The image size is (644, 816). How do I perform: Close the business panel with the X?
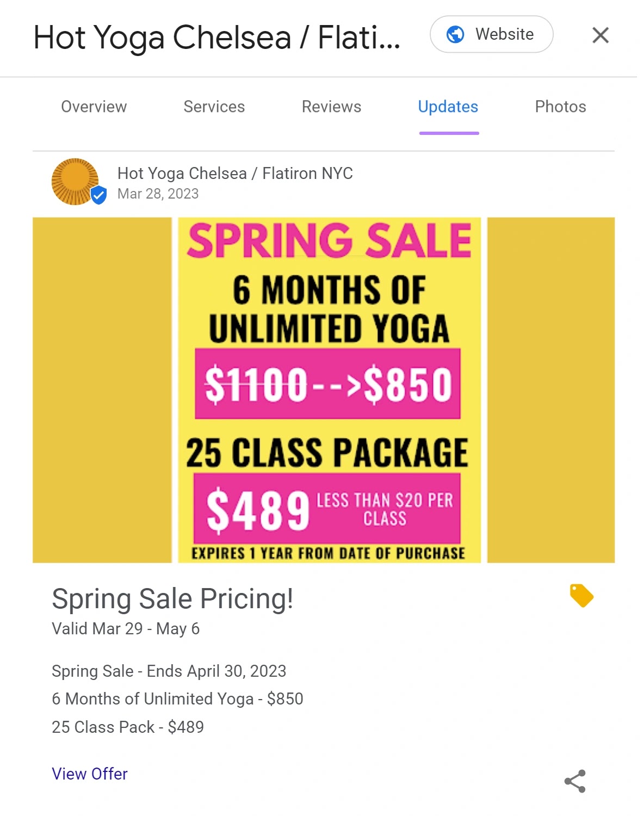(x=600, y=34)
